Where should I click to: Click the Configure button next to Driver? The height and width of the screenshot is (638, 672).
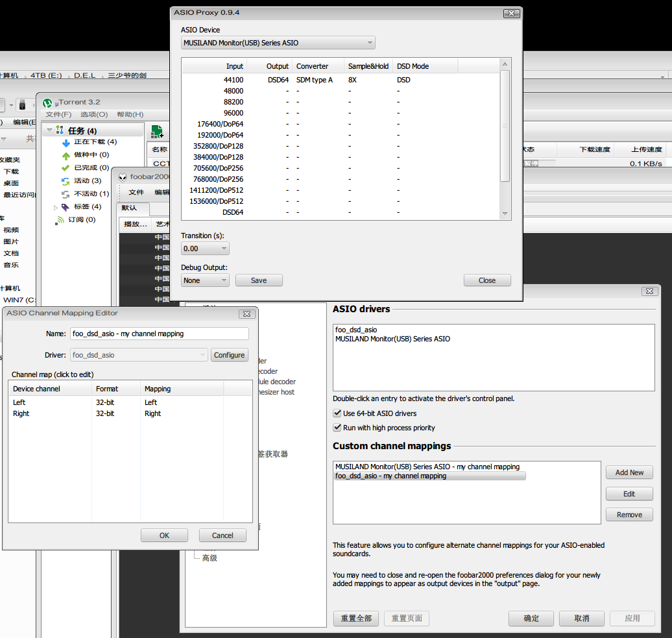tap(229, 355)
